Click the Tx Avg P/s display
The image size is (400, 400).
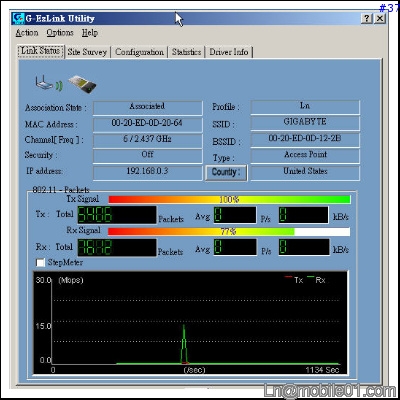coord(235,215)
